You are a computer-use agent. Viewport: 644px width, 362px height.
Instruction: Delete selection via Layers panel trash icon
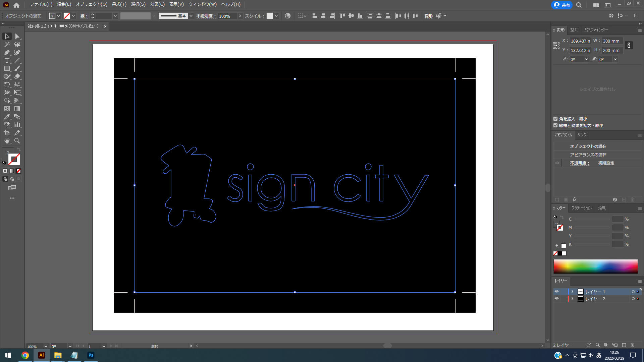click(633, 345)
